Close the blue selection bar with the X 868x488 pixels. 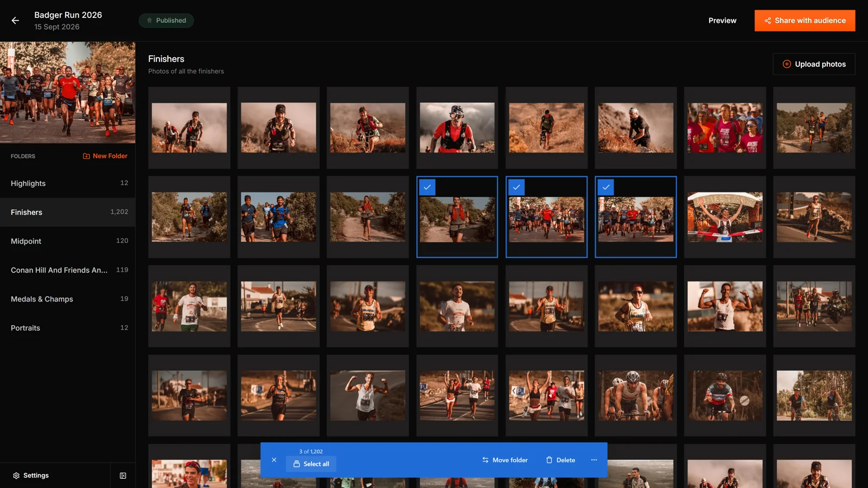(x=274, y=460)
